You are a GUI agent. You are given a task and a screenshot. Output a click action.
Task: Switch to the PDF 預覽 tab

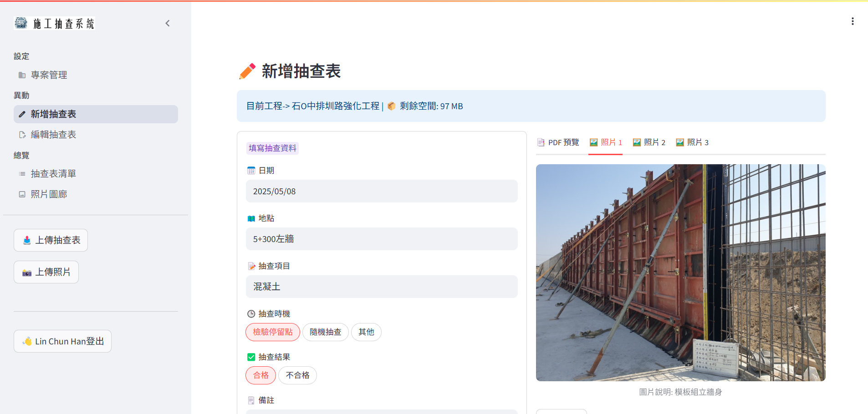pyautogui.click(x=558, y=142)
